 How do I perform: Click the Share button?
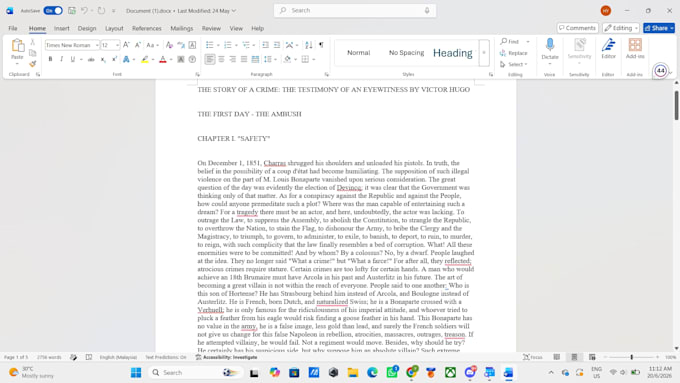tap(659, 28)
